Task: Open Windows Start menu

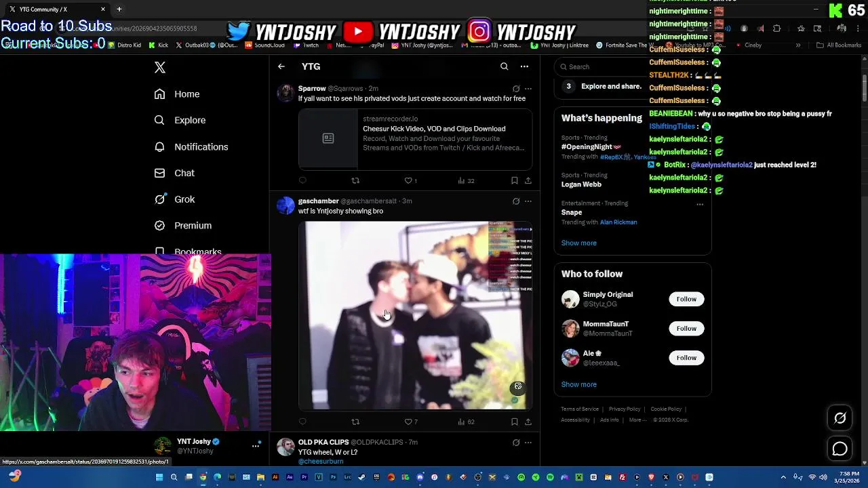Action: pos(159,477)
